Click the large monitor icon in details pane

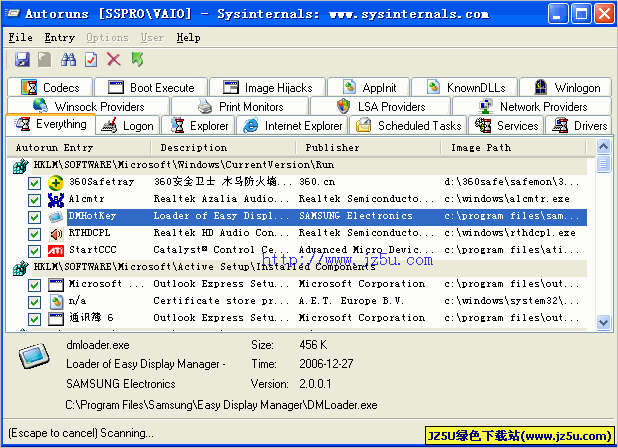(x=34, y=355)
